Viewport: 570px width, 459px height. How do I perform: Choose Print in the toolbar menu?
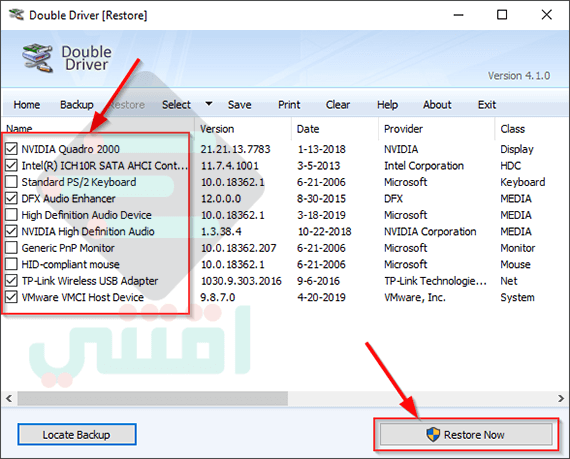click(289, 105)
